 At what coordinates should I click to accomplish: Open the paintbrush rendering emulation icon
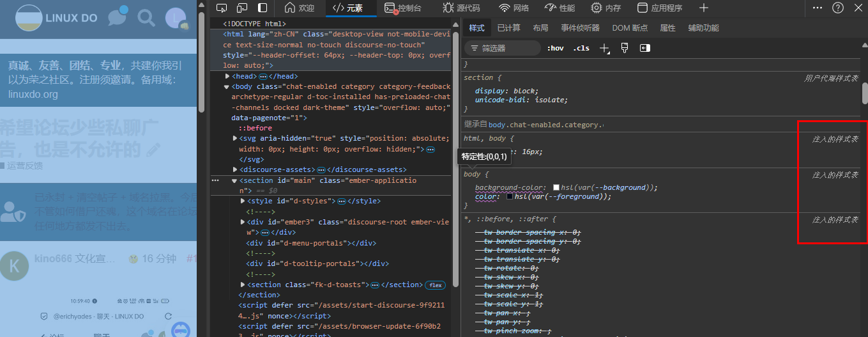coord(625,48)
